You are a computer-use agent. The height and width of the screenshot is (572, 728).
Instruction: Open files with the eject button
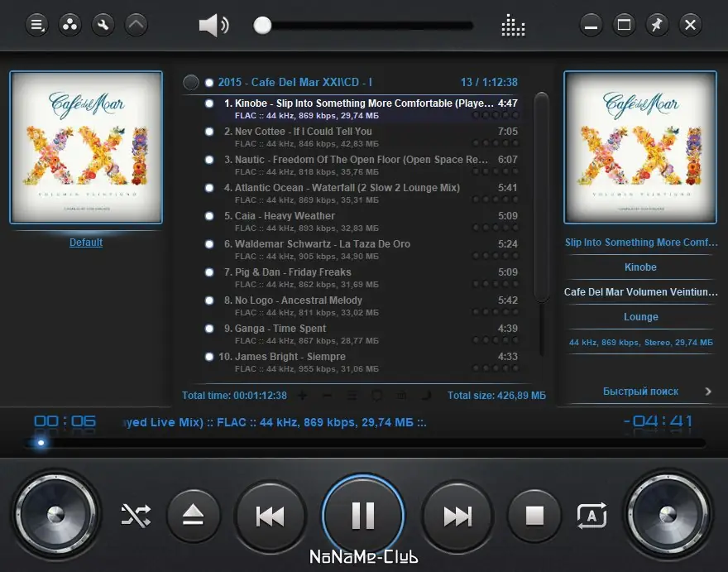(x=193, y=516)
